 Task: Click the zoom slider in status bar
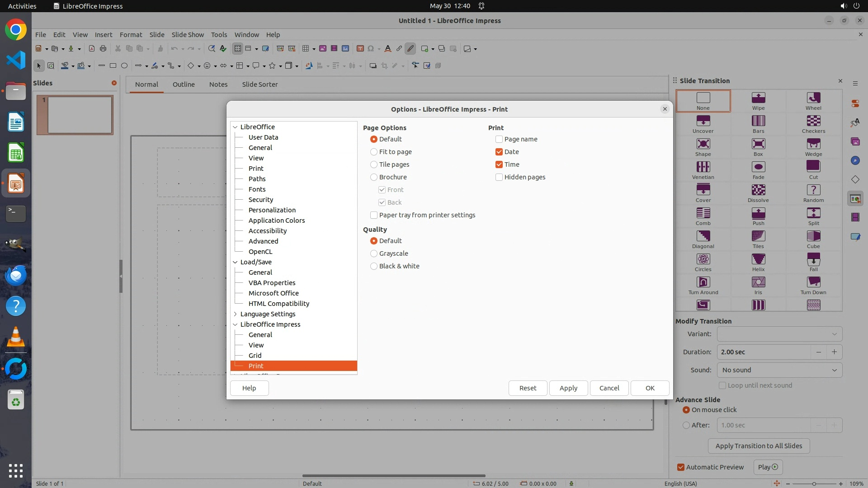814,483
